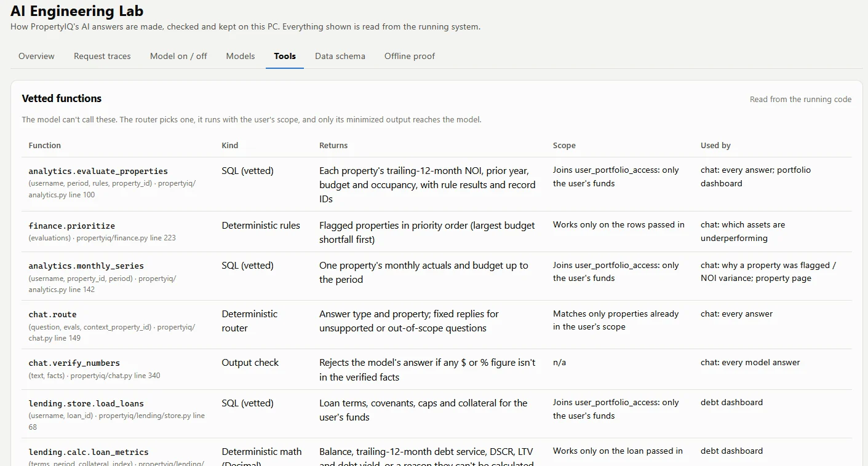
Task: Click the Scope column header
Action: click(x=564, y=146)
